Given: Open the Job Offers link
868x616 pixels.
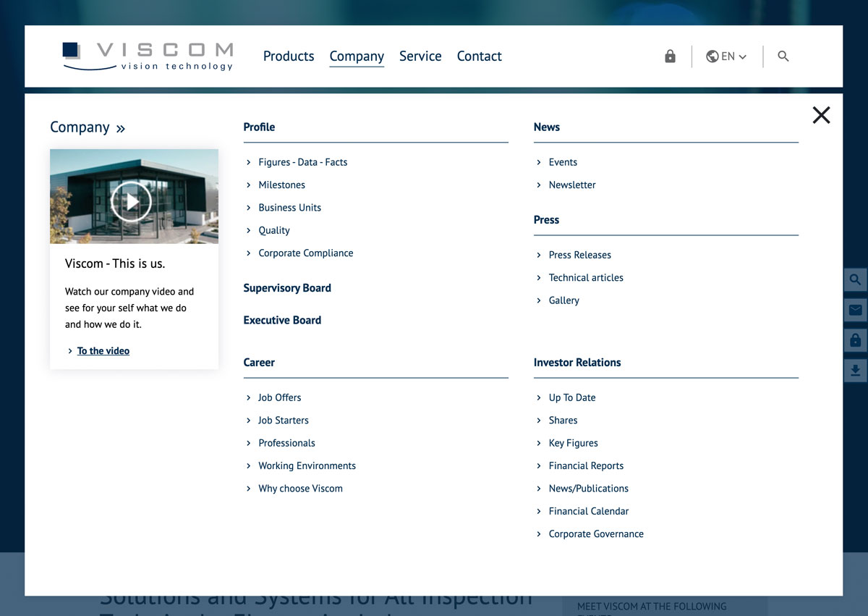Looking at the screenshot, I should coord(279,397).
